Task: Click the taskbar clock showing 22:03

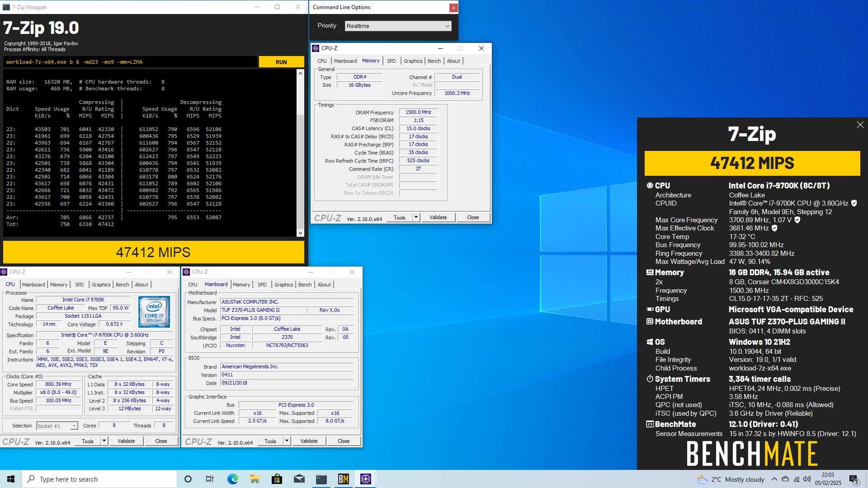Action: [x=828, y=479]
